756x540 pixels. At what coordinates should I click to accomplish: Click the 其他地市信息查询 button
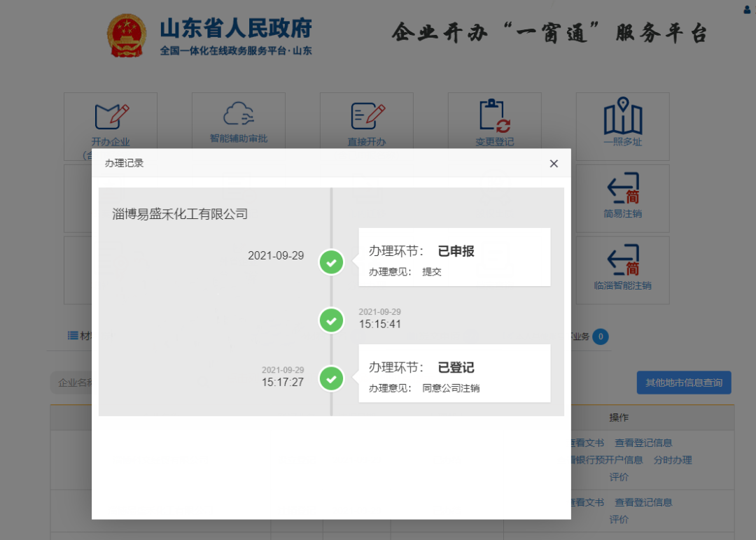pyautogui.click(x=684, y=383)
